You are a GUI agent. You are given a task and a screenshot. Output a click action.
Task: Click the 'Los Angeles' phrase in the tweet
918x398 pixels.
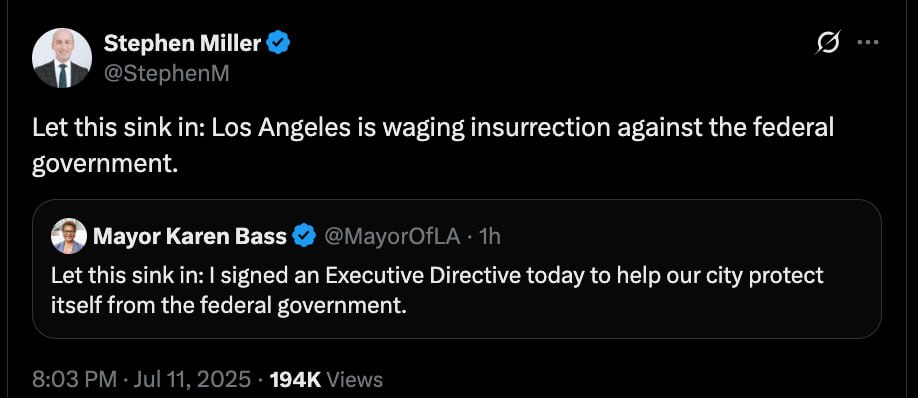pos(280,128)
